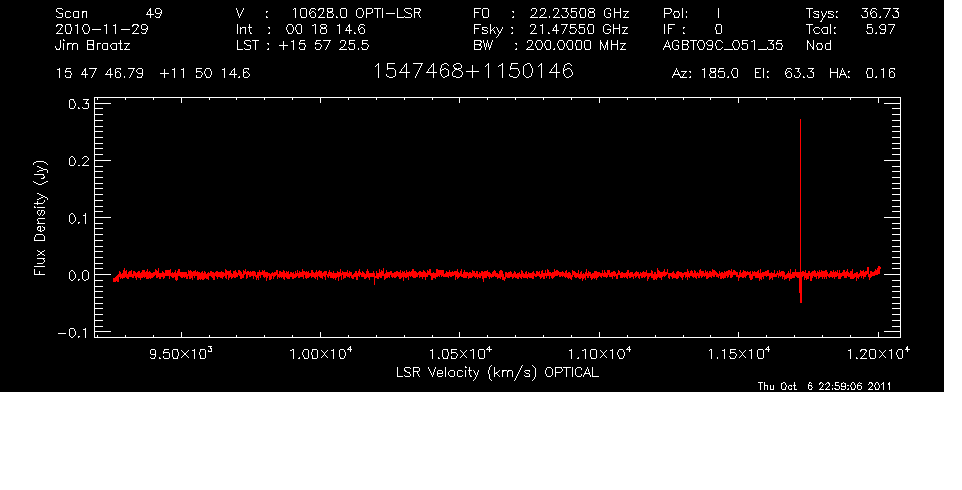
Task: Click the source title 1547468+1150146
Action: (x=473, y=71)
